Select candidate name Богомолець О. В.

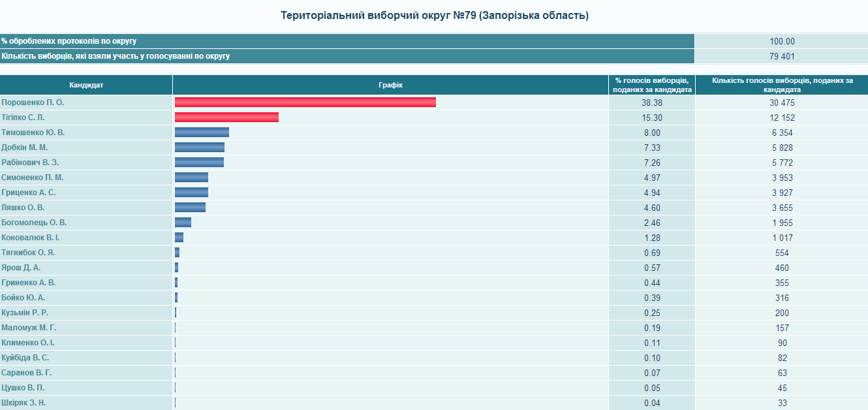[x=34, y=223]
